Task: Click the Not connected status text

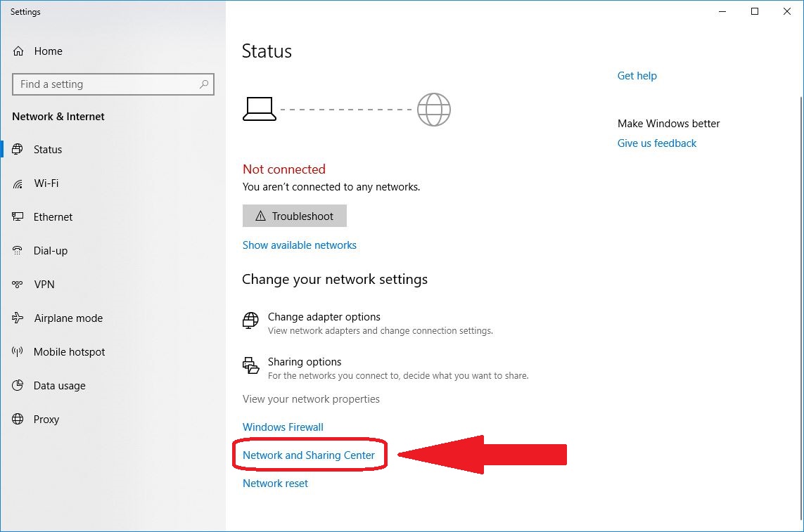Action: click(x=284, y=169)
